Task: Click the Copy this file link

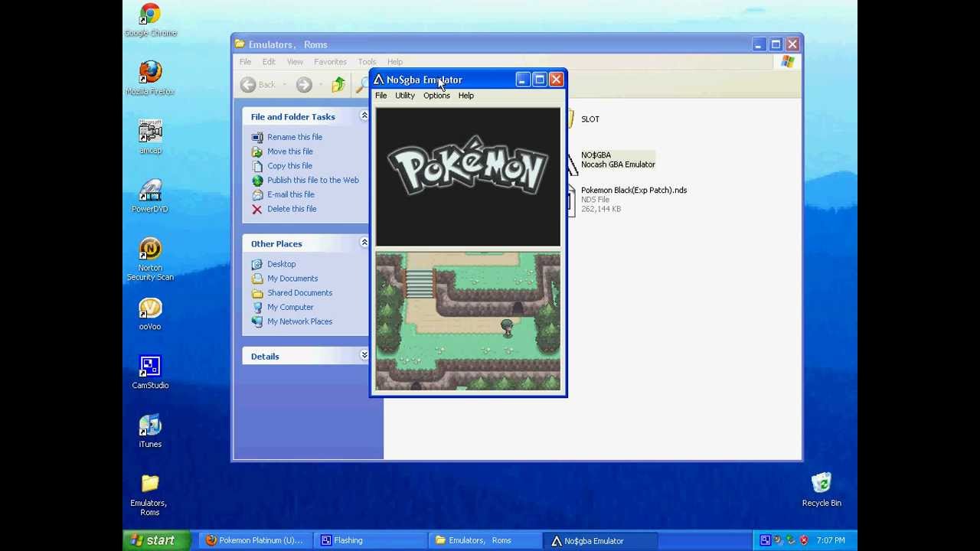Action: tap(289, 166)
